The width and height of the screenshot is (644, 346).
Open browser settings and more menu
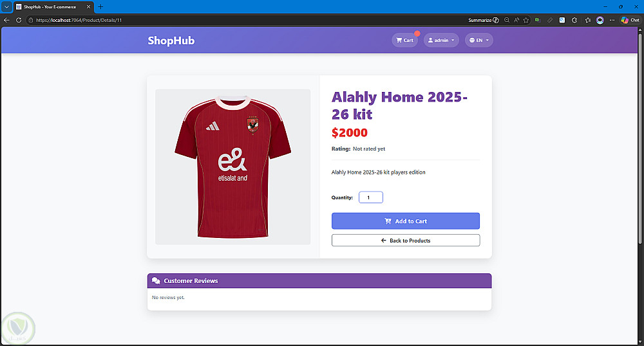(612, 20)
